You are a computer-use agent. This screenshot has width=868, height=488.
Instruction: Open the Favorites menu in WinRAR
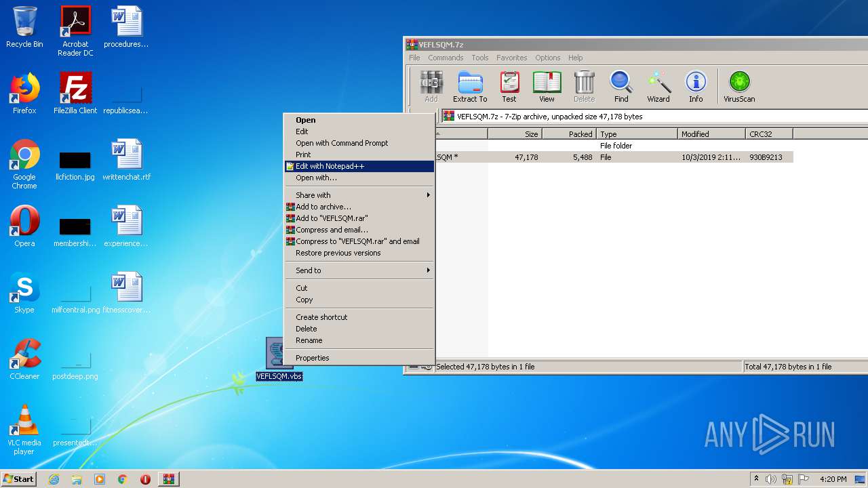click(511, 58)
